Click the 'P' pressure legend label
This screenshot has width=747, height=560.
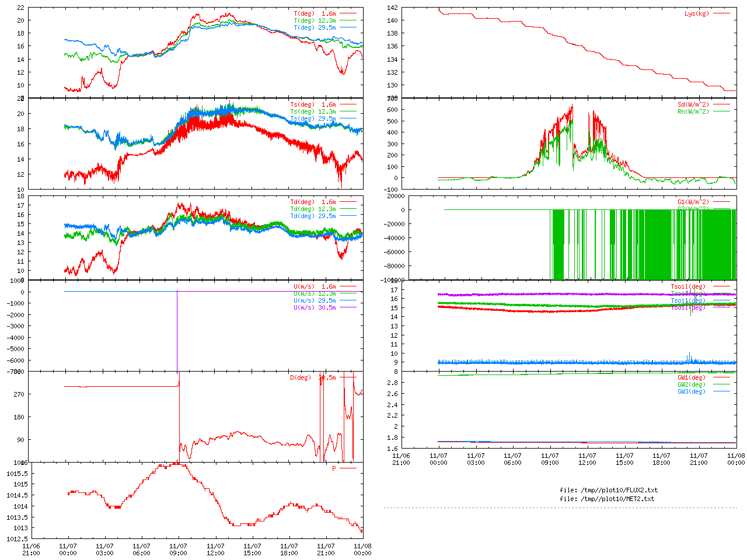click(334, 468)
